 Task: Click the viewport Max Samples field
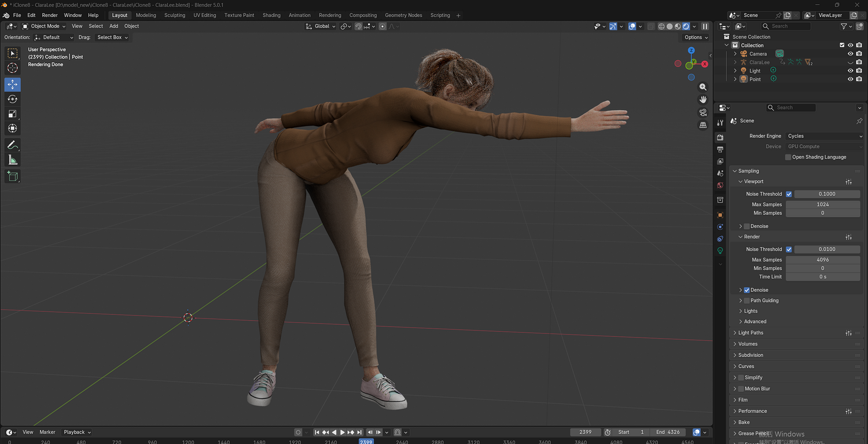click(x=823, y=204)
